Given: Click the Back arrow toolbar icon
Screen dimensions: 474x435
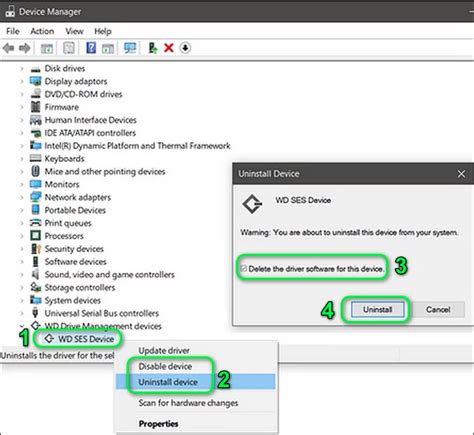Looking at the screenshot, I should pyautogui.click(x=8, y=48).
